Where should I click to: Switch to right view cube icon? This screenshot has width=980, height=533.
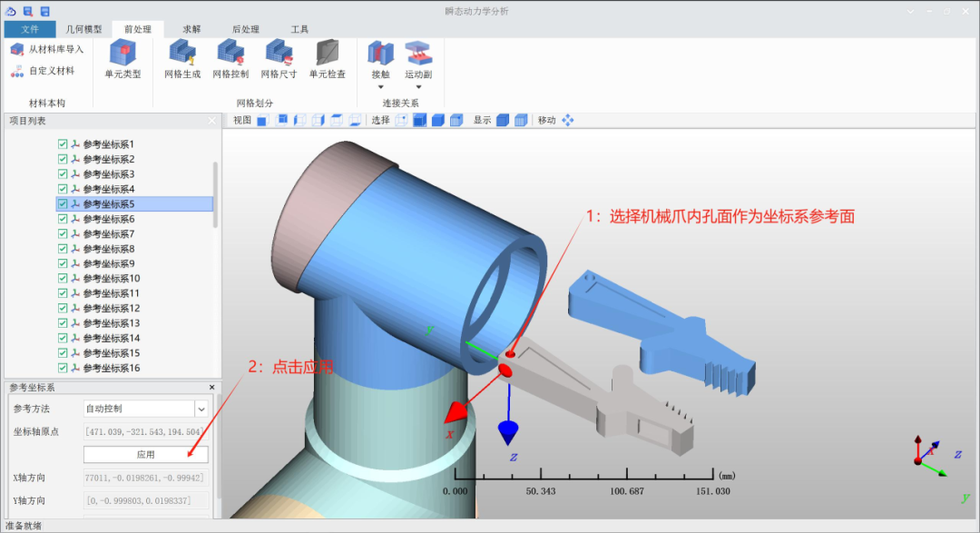[x=318, y=120]
